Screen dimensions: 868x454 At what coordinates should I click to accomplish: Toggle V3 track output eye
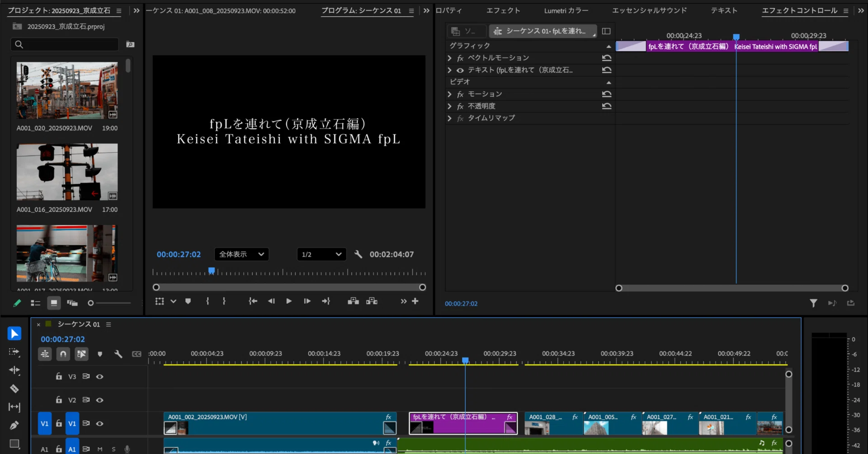point(99,377)
